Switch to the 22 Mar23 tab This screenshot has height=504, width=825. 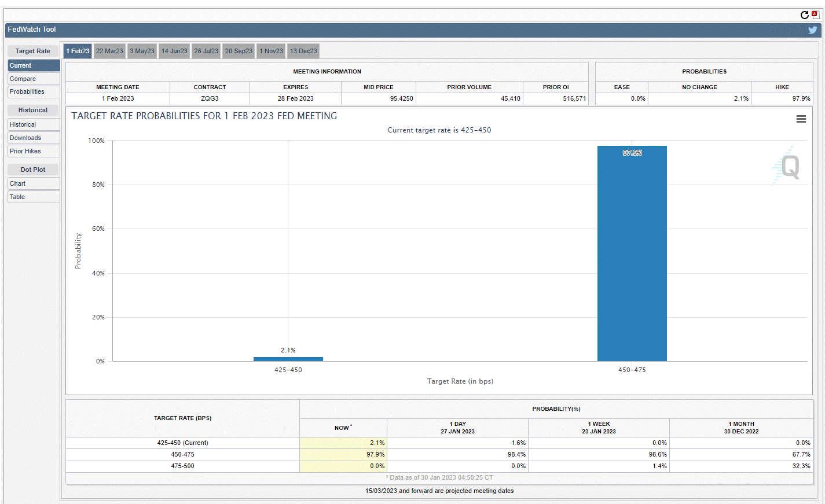pyautogui.click(x=109, y=51)
